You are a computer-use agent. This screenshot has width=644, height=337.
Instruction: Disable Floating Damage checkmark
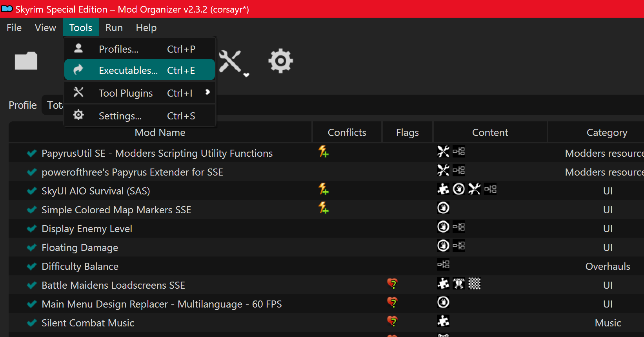coord(31,247)
